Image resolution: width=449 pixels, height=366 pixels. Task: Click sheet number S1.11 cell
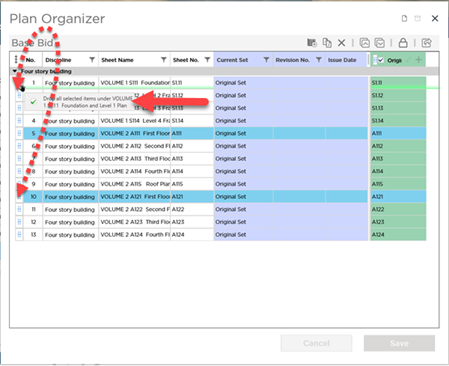tap(192, 83)
